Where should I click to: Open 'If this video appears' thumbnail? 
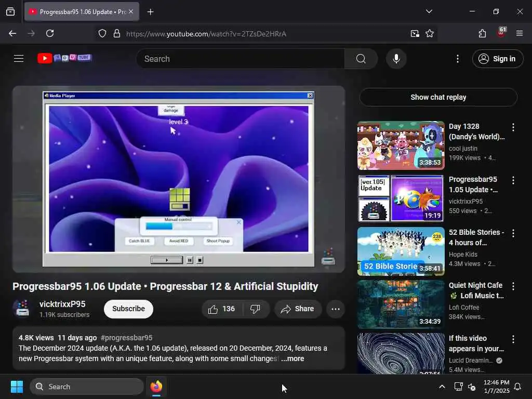point(401,353)
